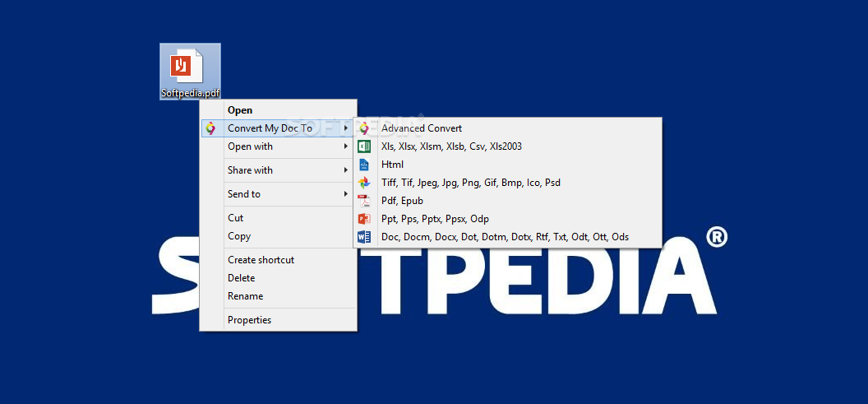Select Create shortcut menu entry
Viewport: 868px width, 404px height.
pyautogui.click(x=279, y=260)
